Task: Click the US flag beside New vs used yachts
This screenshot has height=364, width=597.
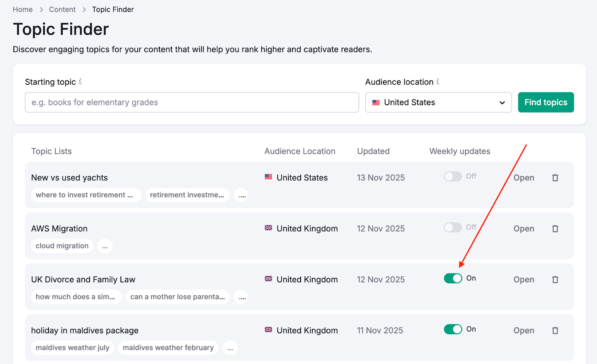Action: [268, 177]
